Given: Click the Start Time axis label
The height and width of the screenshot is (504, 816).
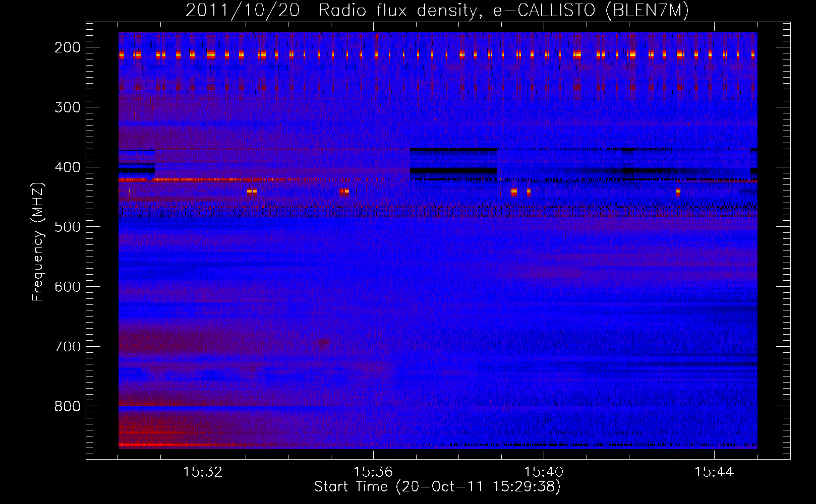Looking at the screenshot, I should [437, 486].
